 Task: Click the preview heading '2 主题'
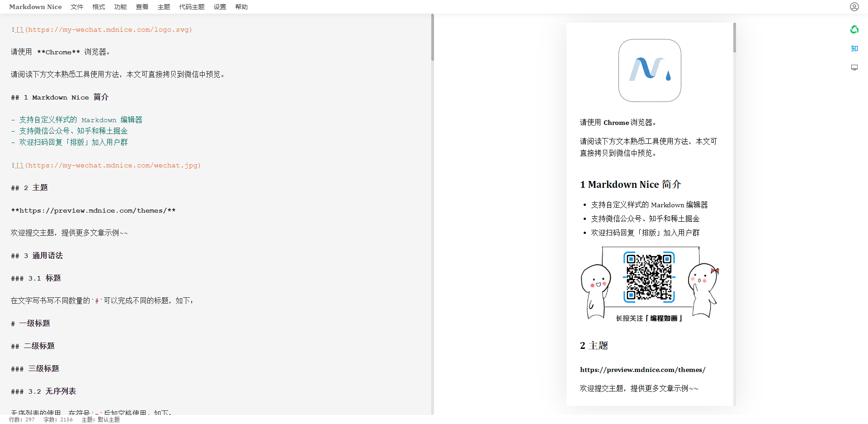[594, 346]
